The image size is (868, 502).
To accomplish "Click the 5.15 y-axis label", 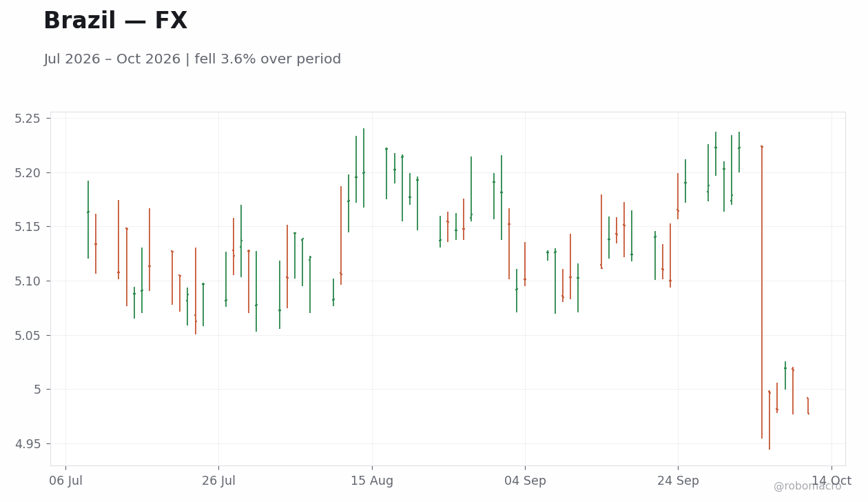I will (28, 227).
